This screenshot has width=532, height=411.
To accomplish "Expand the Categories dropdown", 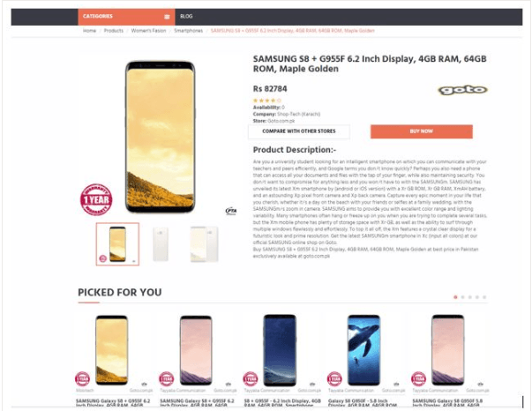I will pos(126,17).
